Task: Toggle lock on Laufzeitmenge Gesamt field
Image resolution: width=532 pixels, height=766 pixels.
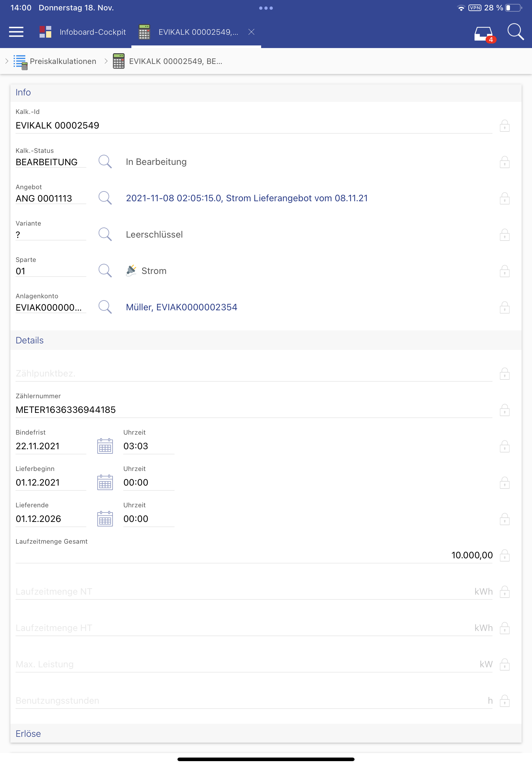Action: pos(504,555)
